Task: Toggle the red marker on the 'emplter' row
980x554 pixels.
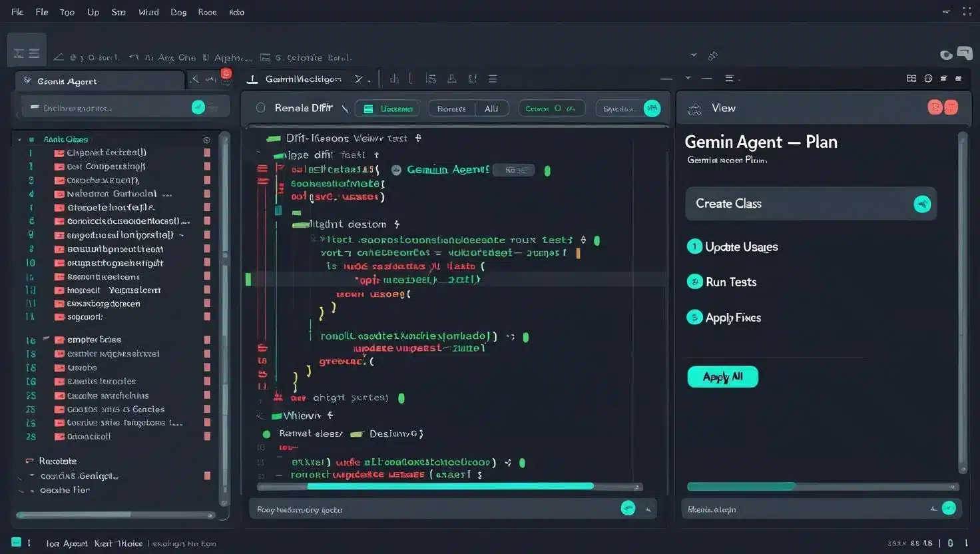Action: tap(207, 340)
